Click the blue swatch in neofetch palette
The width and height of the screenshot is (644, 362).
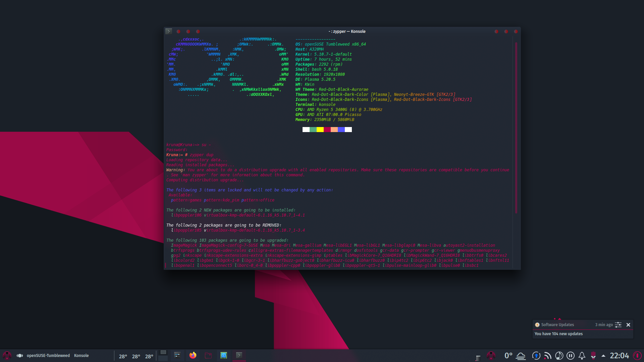(341, 130)
